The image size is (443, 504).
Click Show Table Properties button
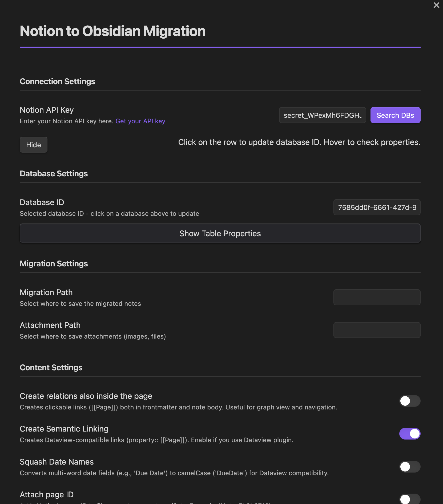(220, 233)
